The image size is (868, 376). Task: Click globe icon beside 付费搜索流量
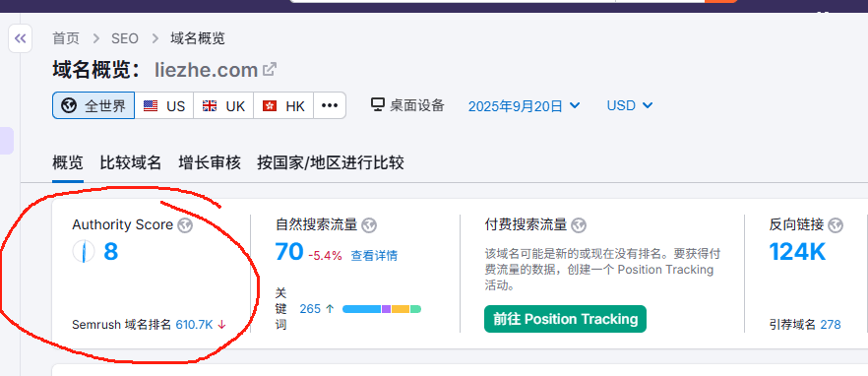tap(579, 225)
